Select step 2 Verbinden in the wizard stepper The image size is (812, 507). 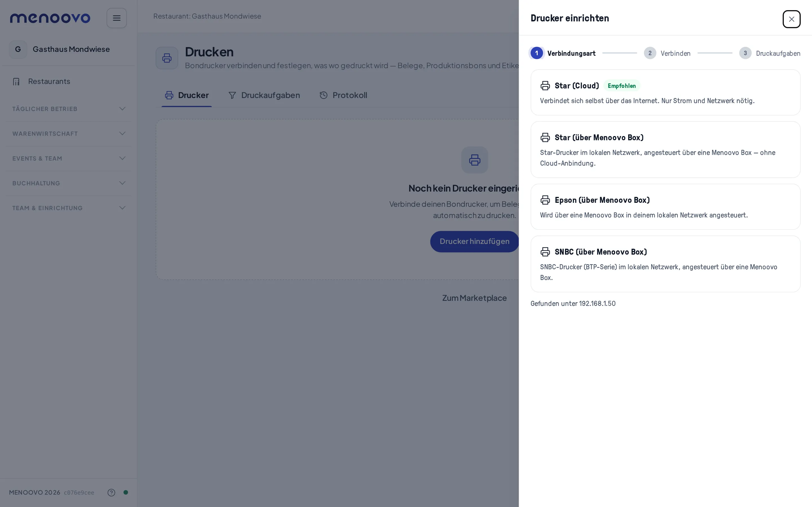coord(667,53)
